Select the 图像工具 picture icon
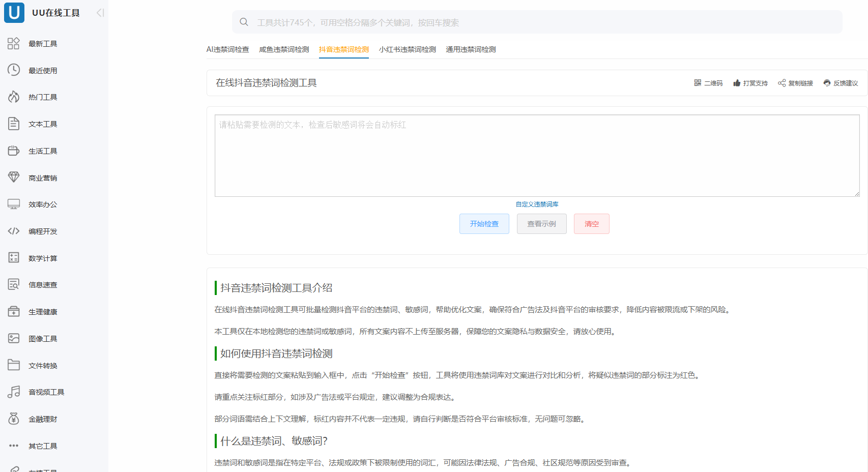The height and width of the screenshot is (472, 868). click(14, 338)
